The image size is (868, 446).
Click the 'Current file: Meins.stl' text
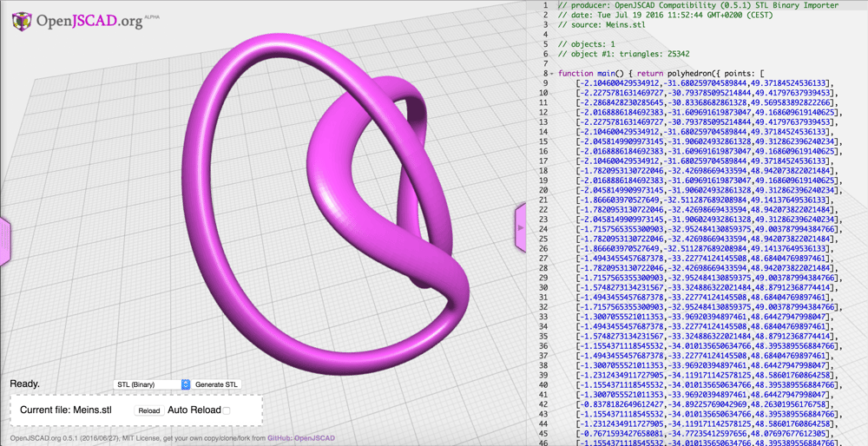[x=66, y=410]
